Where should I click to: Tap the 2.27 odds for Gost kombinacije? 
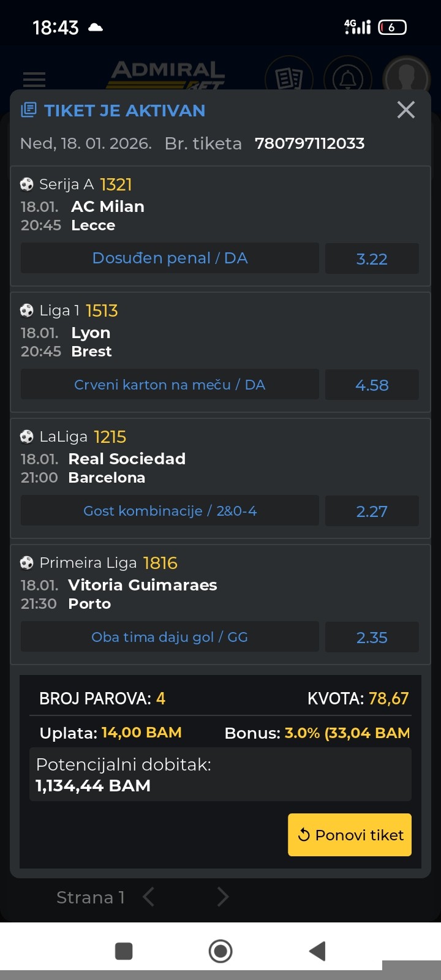pyautogui.click(x=372, y=511)
